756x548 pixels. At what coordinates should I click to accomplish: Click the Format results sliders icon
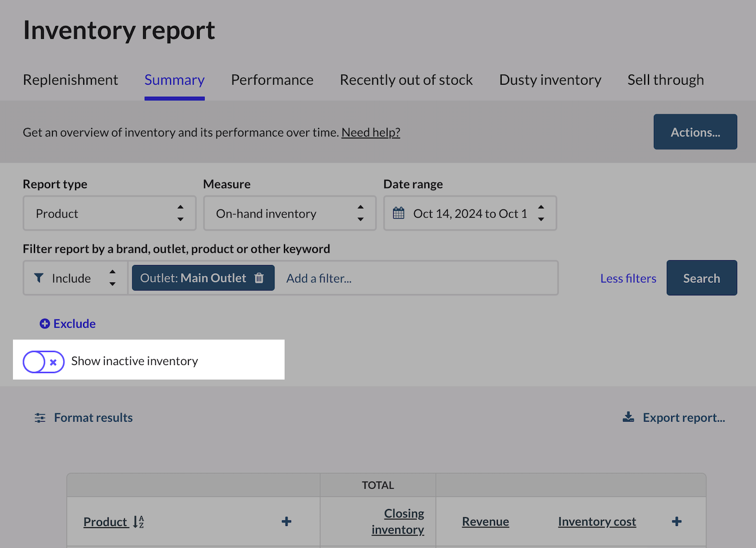[x=40, y=418]
